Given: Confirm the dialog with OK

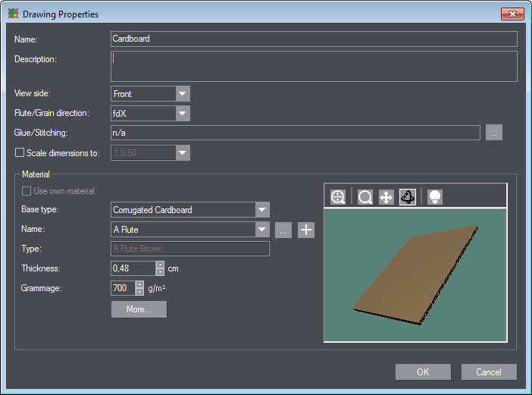Looking at the screenshot, I should (423, 371).
